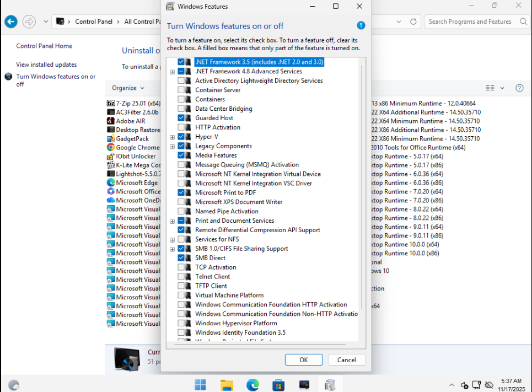This screenshot has height=392, width=532.
Task: Select the Google Chrome icon in program list
Action: [x=111, y=148]
